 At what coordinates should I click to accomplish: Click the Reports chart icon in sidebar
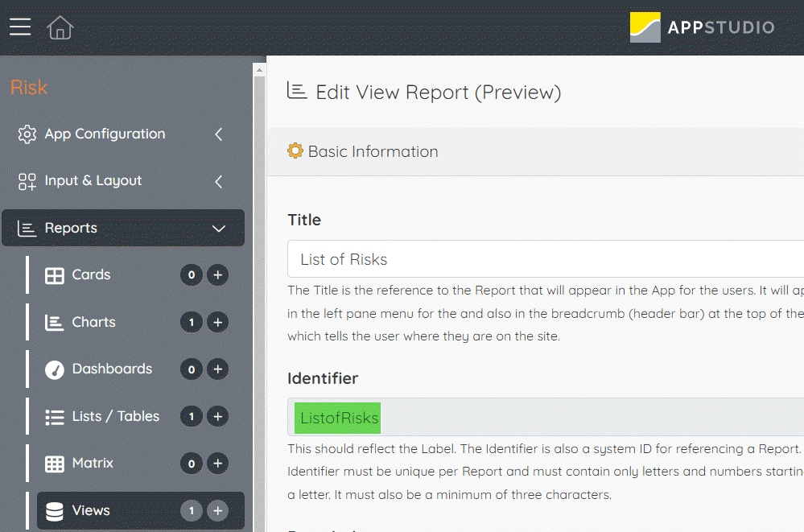click(x=27, y=229)
